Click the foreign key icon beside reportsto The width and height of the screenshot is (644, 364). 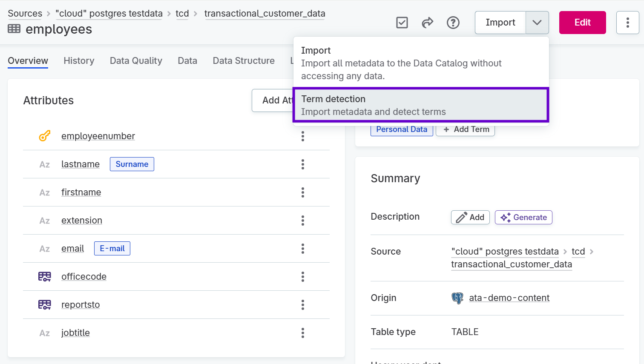pos(44,304)
